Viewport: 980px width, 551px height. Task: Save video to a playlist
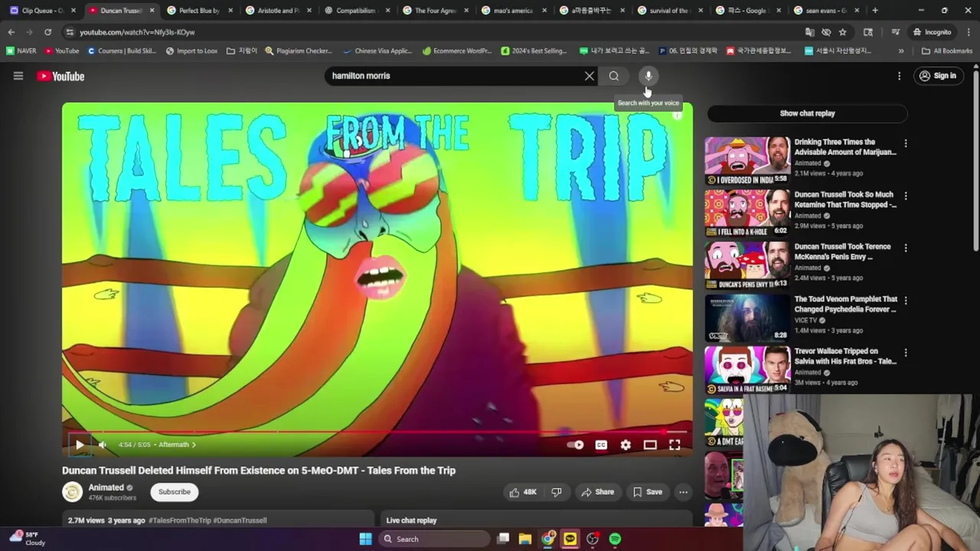[647, 492]
